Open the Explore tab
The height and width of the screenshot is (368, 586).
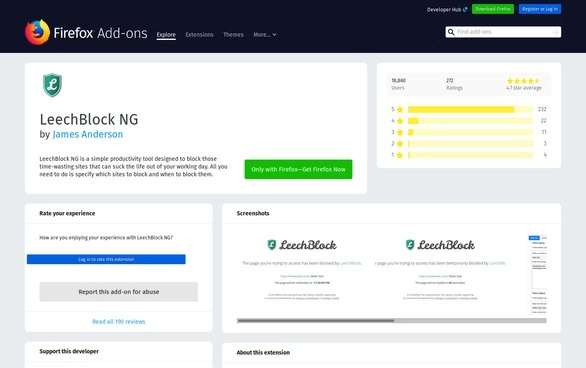(x=166, y=35)
